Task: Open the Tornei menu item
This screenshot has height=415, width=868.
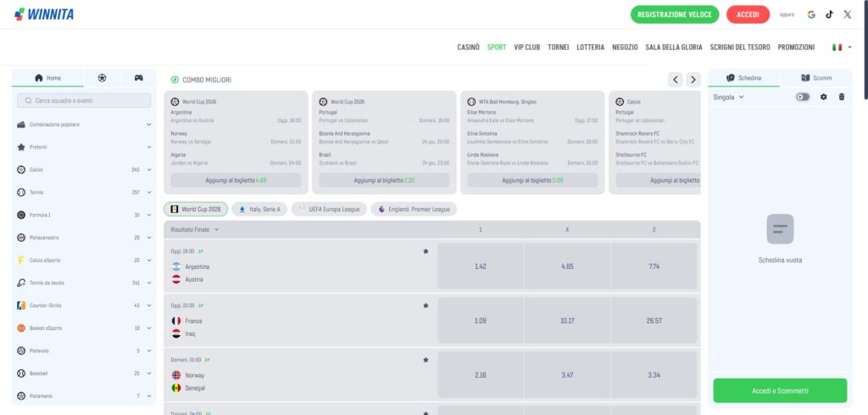Action: pyautogui.click(x=558, y=48)
